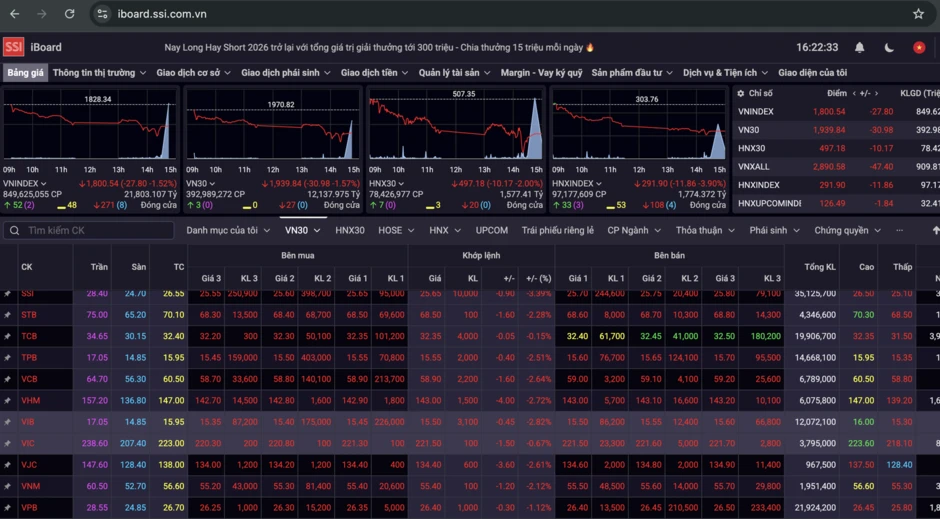Click the Tìm kiếm CK search field
The height and width of the screenshot is (519, 940).
[x=89, y=230]
